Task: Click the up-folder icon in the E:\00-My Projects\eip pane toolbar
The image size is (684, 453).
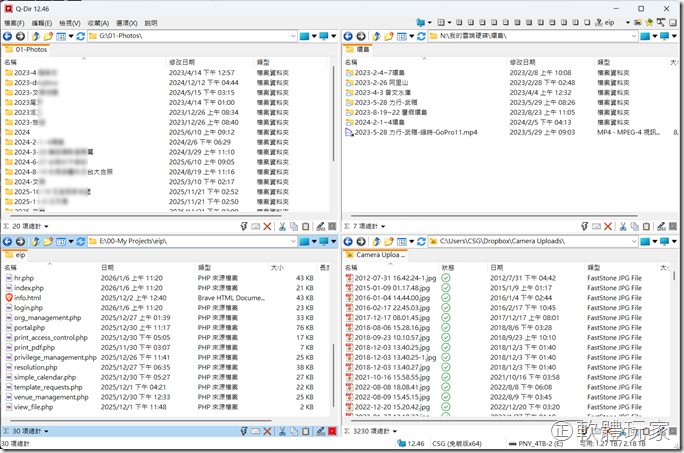Action: point(35,241)
